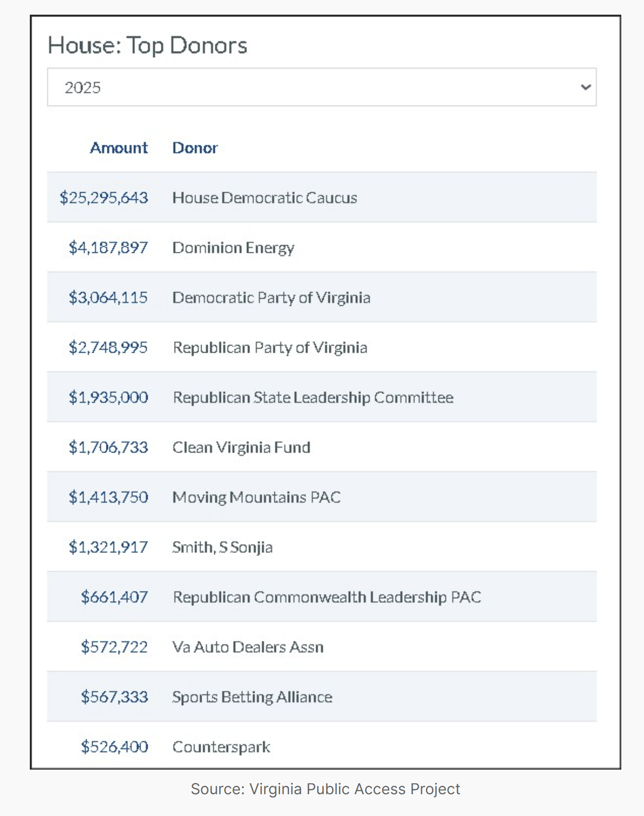Sort by Amount column header
The image size is (644, 816).
pos(119,148)
